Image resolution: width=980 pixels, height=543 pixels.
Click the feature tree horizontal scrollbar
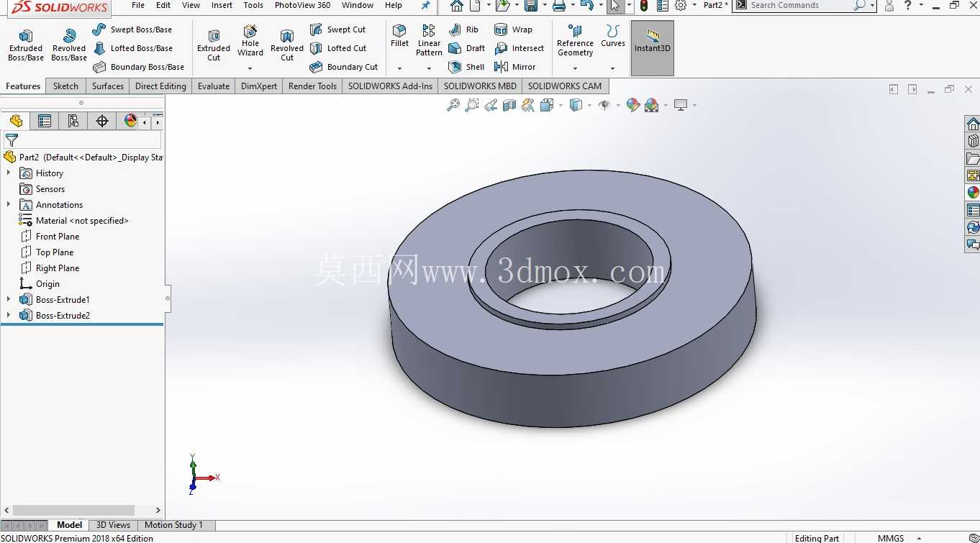pyautogui.click(x=73, y=511)
